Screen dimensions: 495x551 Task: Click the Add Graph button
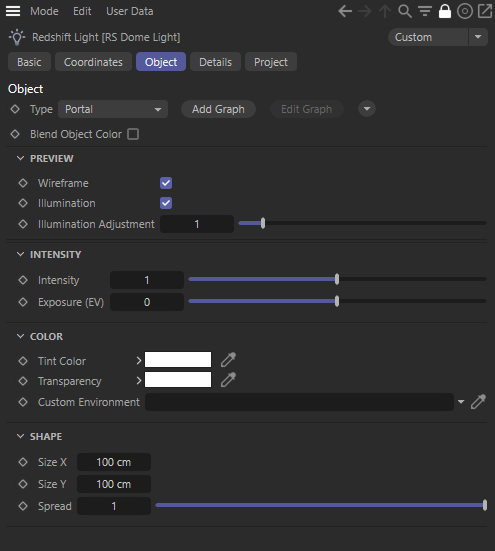point(218,109)
